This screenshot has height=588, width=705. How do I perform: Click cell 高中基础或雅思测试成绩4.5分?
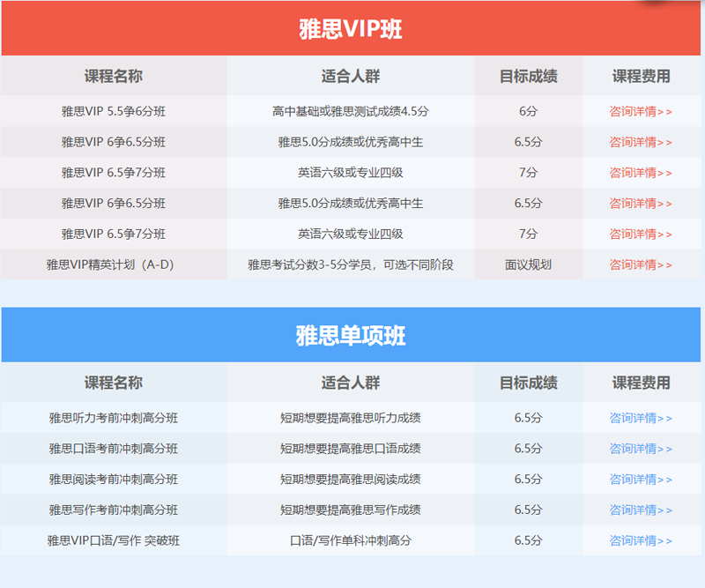click(351, 111)
